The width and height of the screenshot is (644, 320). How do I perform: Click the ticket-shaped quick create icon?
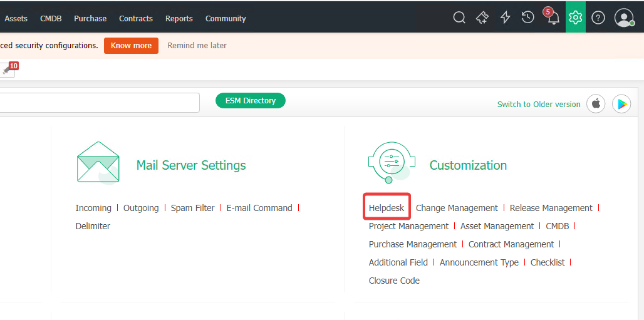pos(482,18)
